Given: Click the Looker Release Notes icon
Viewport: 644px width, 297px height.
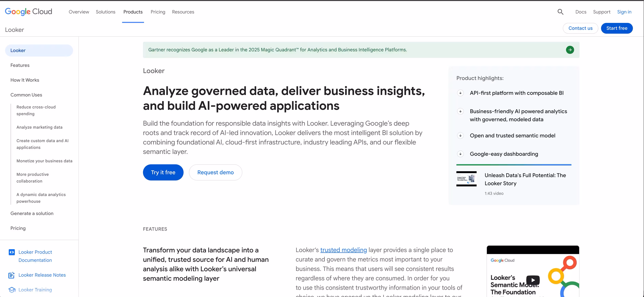Looking at the screenshot, I should (11, 275).
